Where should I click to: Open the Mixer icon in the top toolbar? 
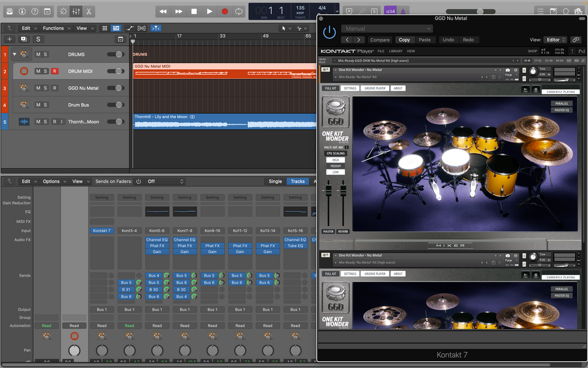pyautogui.click(x=75, y=11)
